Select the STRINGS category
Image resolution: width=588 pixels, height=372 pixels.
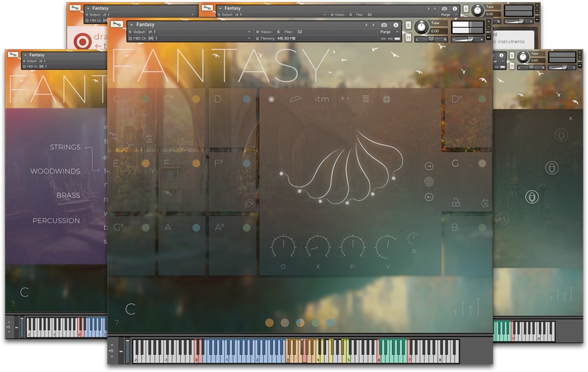coord(65,147)
